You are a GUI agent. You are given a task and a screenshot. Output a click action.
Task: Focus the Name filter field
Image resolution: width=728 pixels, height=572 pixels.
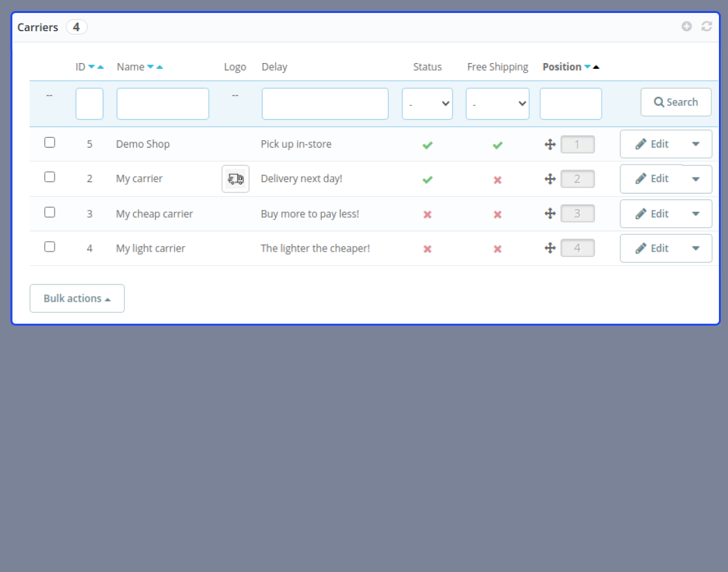[162, 103]
